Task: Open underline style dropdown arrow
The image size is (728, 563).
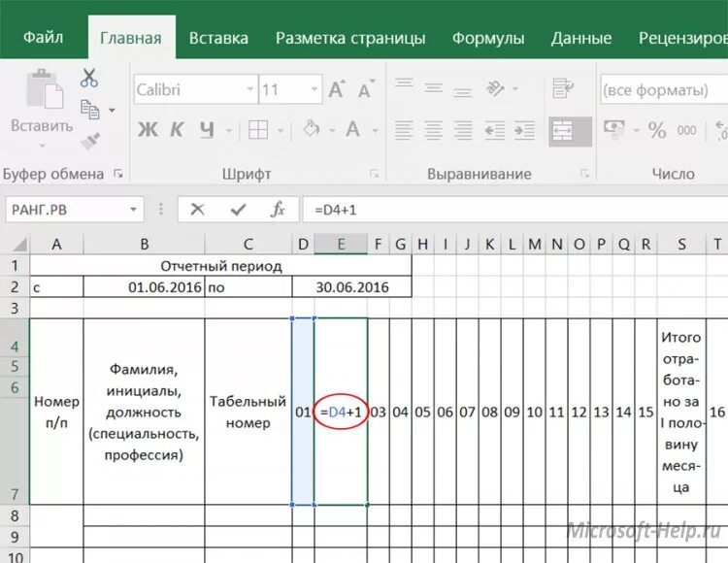Action: pyautogui.click(x=229, y=131)
